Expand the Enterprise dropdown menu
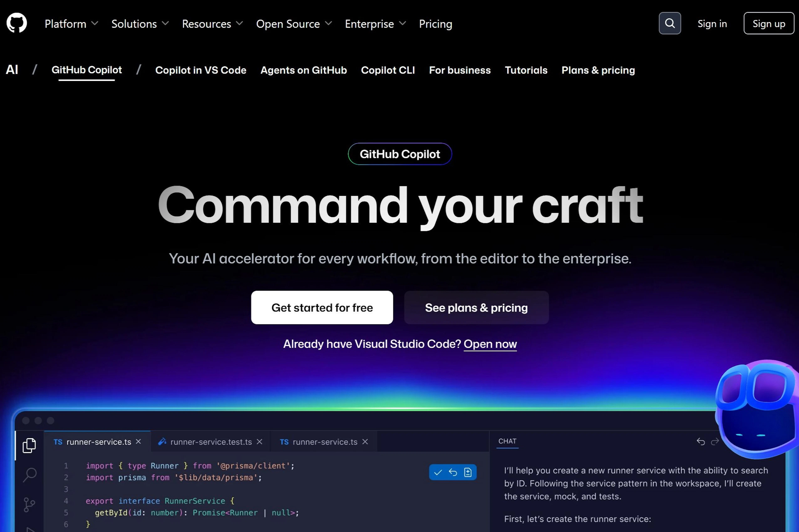Screen dimensions: 799x532 [375, 24]
